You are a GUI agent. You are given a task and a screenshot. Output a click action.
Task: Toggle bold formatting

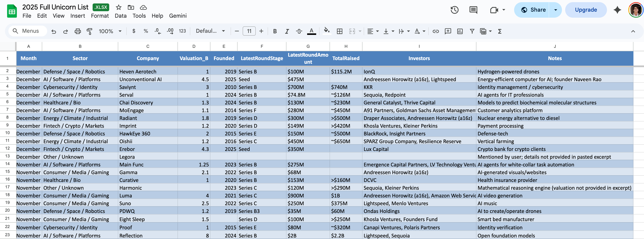click(275, 31)
